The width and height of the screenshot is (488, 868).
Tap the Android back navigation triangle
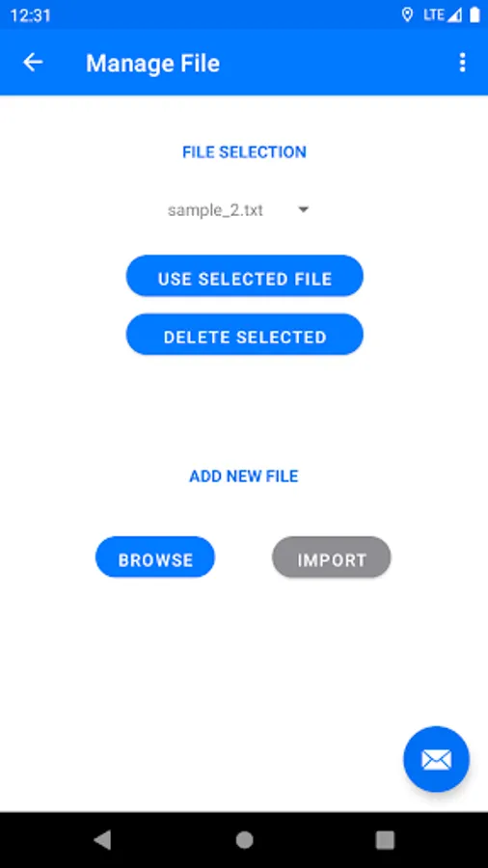tap(103, 840)
